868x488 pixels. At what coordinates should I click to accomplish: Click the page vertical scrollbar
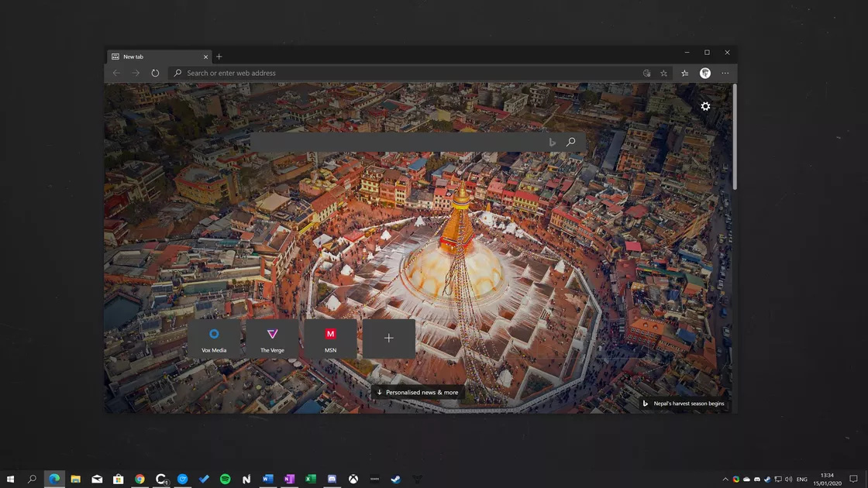pyautogui.click(x=734, y=139)
